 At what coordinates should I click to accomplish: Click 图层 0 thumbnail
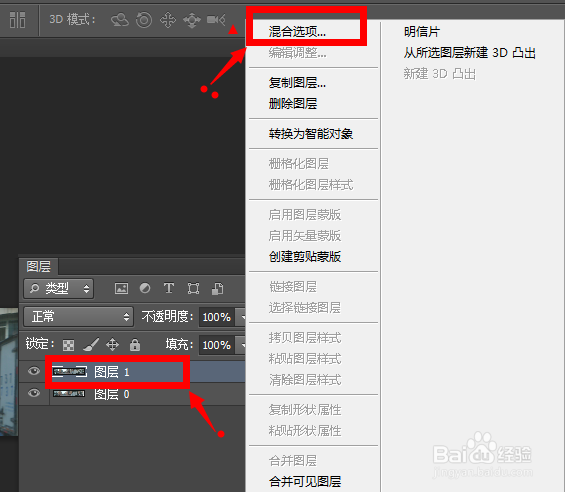pyautogui.click(x=69, y=393)
